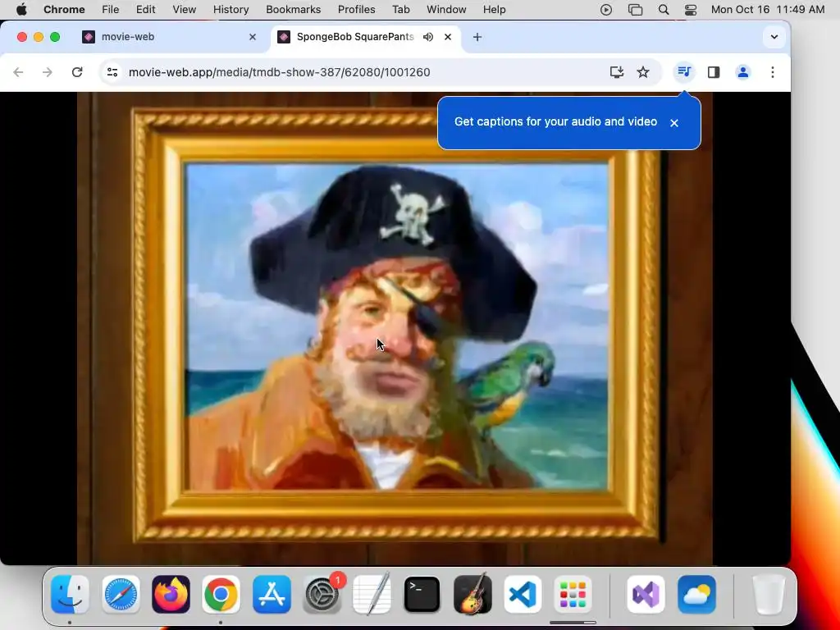Open System Settings from the dock
The height and width of the screenshot is (630, 840).
[322, 594]
